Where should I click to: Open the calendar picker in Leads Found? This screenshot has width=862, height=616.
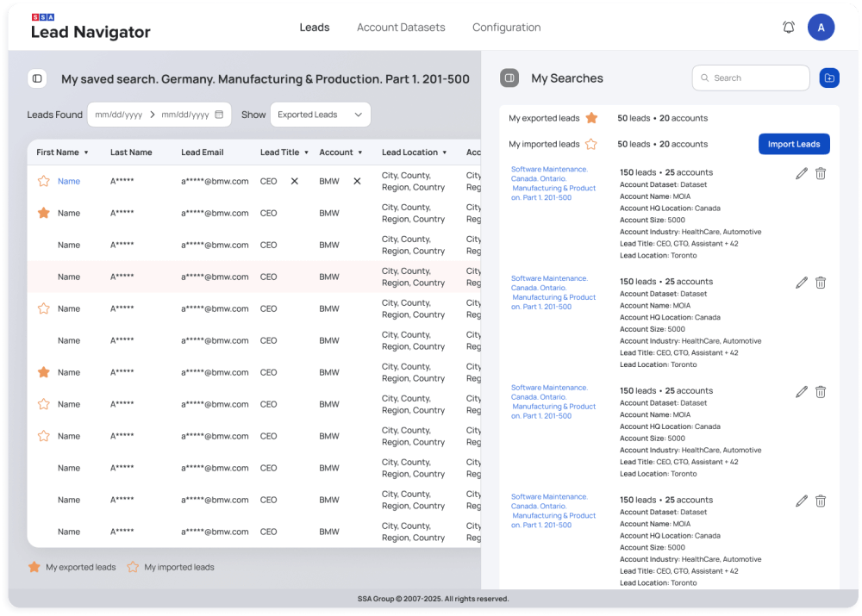(219, 115)
